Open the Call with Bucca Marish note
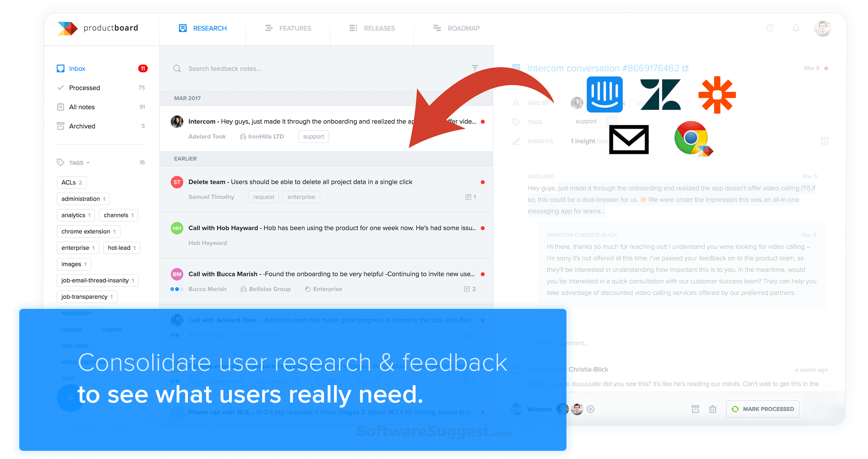The image size is (868, 459). click(x=326, y=282)
